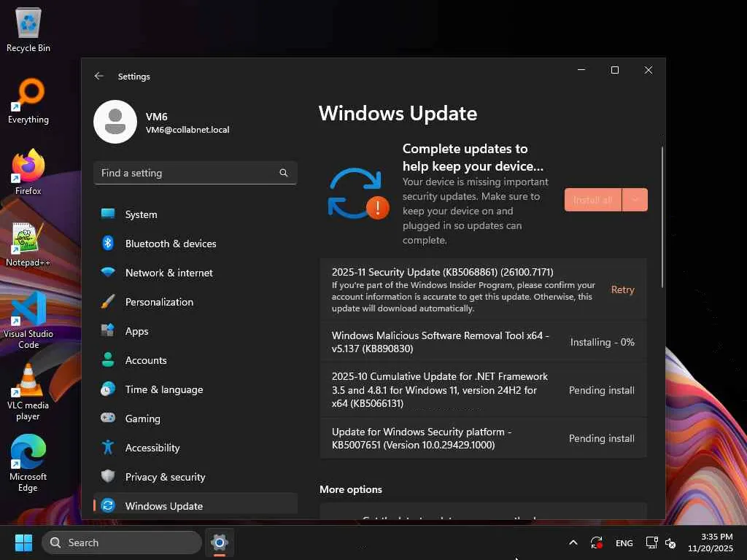Click Pending install status for KB5066131
Viewport: 747px width, 560px height.
coord(601,390)
